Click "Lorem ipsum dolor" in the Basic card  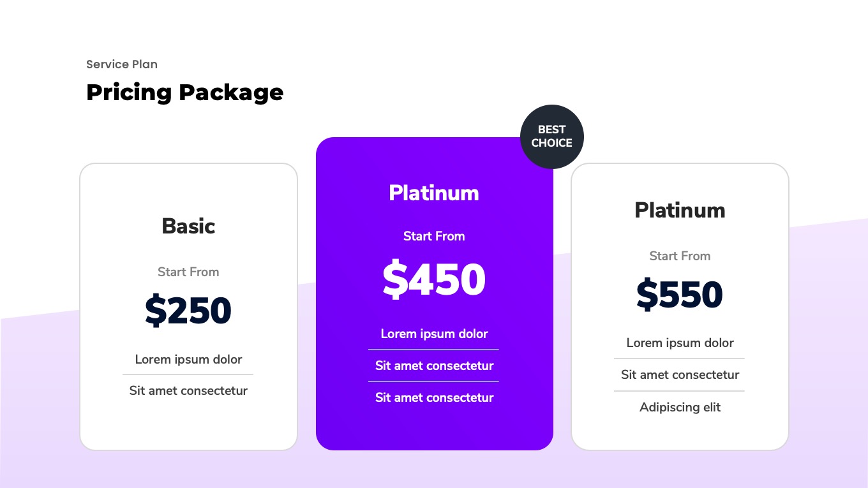tap(188, 359)
